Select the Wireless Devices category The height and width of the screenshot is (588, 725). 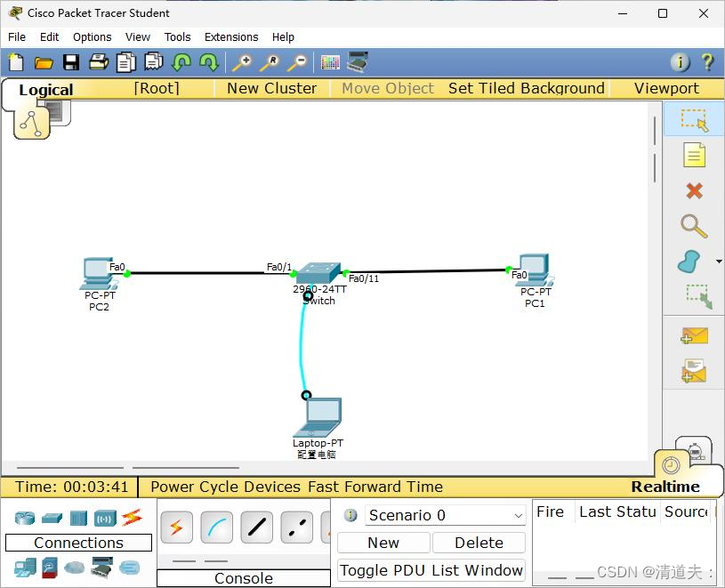tap(106, 519)
